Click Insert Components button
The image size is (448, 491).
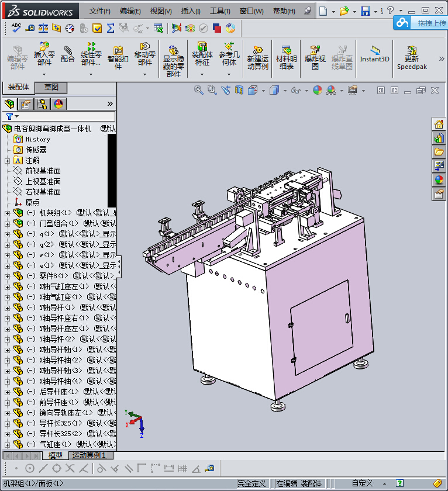pos(44,54)
